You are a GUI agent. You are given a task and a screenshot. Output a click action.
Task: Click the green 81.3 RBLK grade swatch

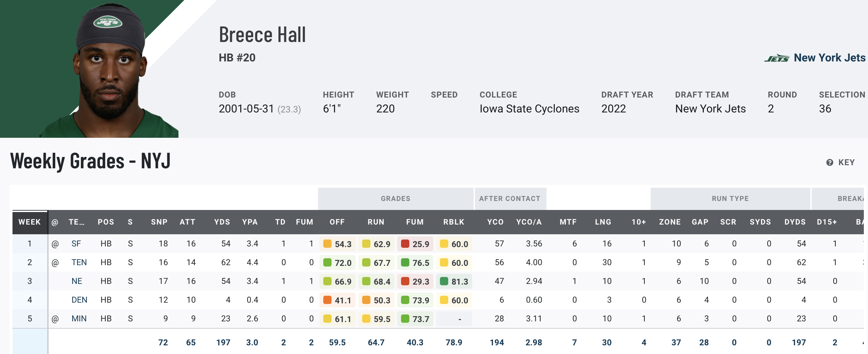coord(444,281)
